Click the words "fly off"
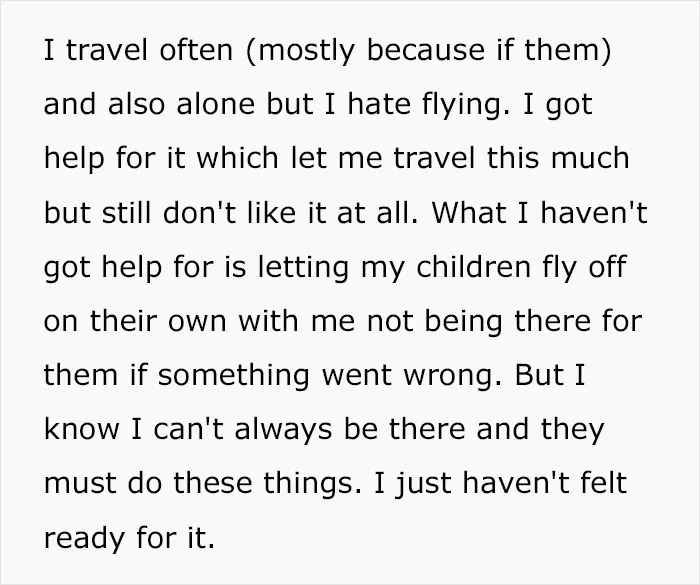 (584, 269)
